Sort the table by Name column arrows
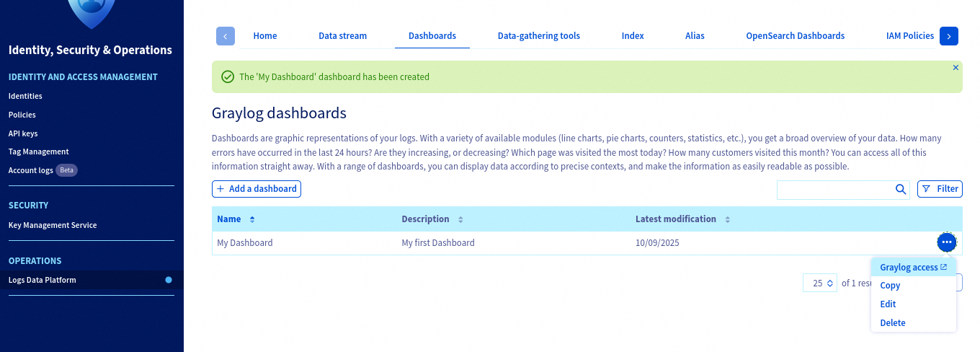The width and height of the screenshot is (980, 352). click(x=252, y=219)
